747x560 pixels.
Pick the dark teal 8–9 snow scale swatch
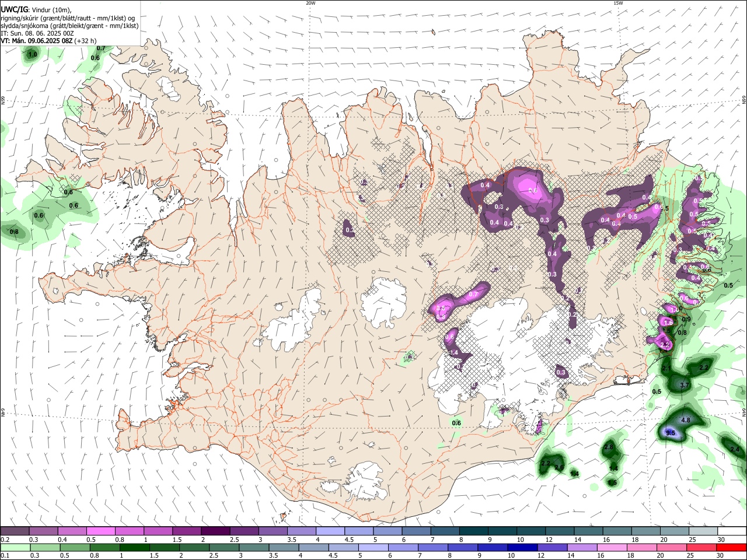coord(473,531)
